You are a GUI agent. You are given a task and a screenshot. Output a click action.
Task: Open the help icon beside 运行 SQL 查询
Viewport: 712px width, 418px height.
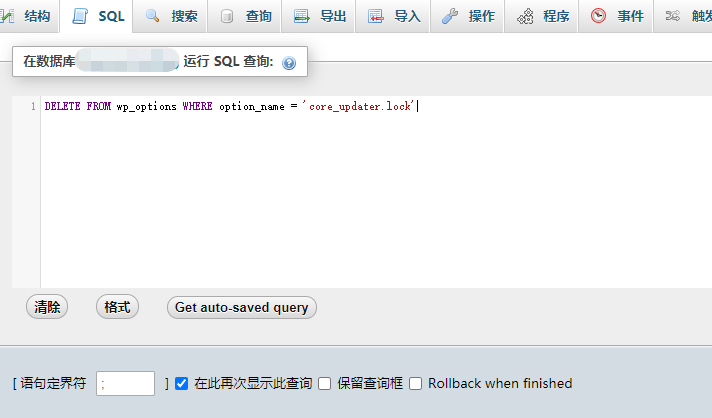289,63
